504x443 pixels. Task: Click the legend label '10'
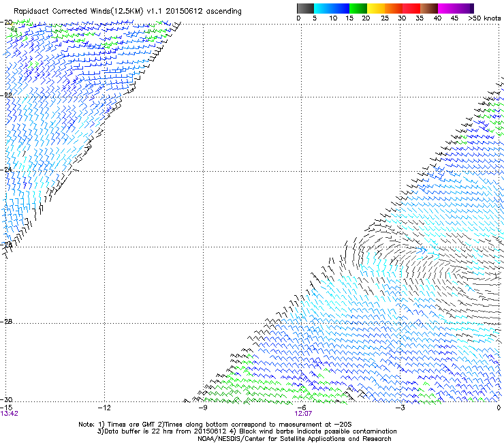click(333, 18)
